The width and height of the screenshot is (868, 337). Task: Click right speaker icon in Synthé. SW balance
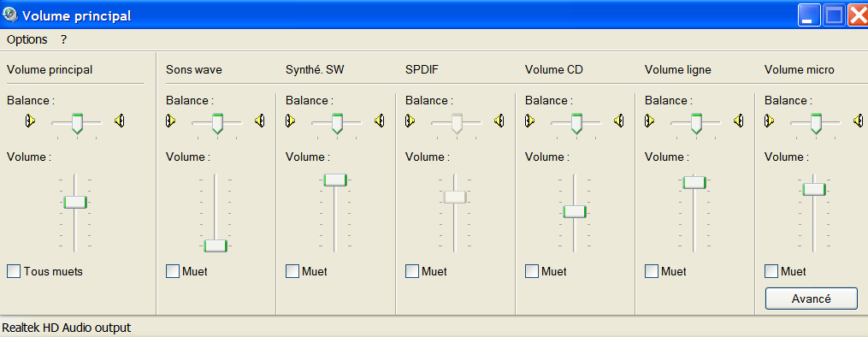pyautogui.click(x=379, y=120)
